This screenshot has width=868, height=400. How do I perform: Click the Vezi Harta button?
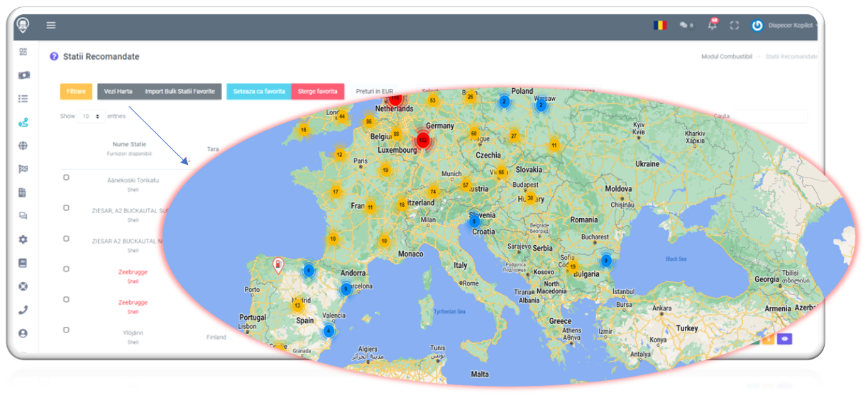tap(119, 92)
